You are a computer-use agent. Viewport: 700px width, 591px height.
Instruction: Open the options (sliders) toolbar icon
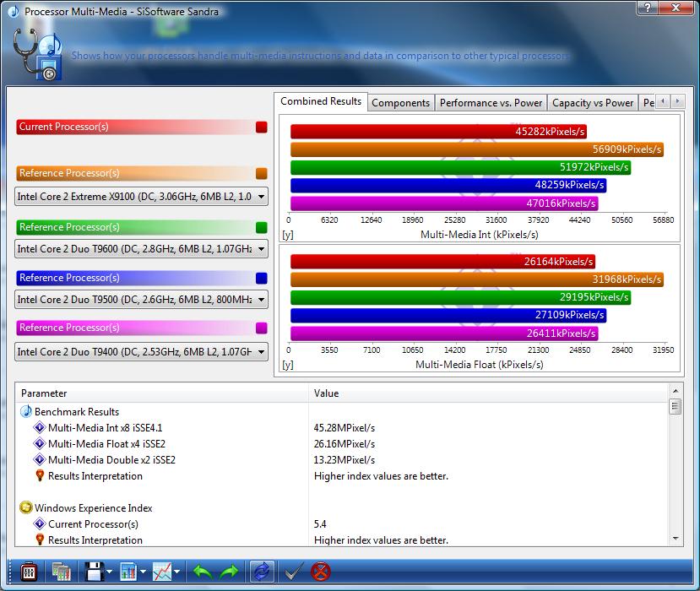(29, 572)
